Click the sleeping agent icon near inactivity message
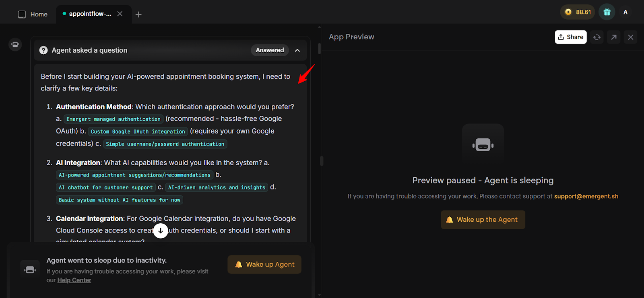Image resolution: width=644 pixels, height=298 pixels. coord(30,270)
